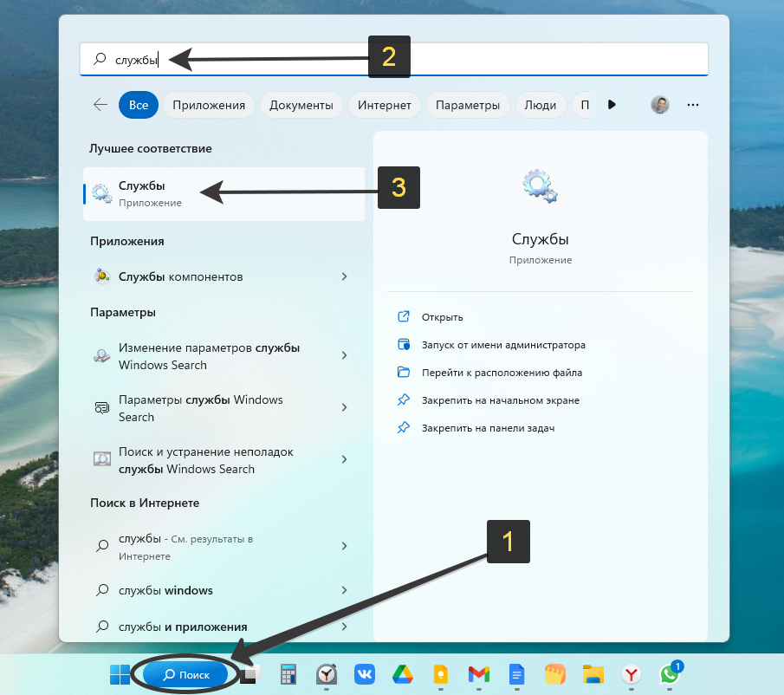Expand chevron for службы См. результаты
This screenshot has width=784, height=695.
coord(344,546)
